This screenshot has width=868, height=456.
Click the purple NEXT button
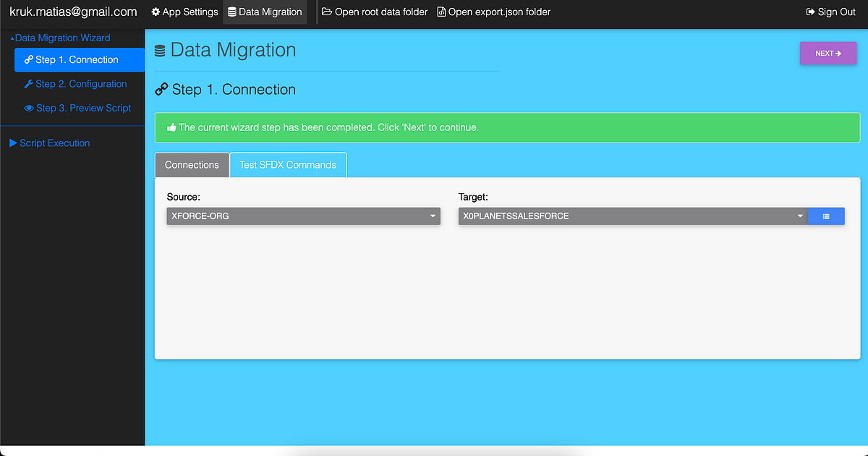point(827,53)
